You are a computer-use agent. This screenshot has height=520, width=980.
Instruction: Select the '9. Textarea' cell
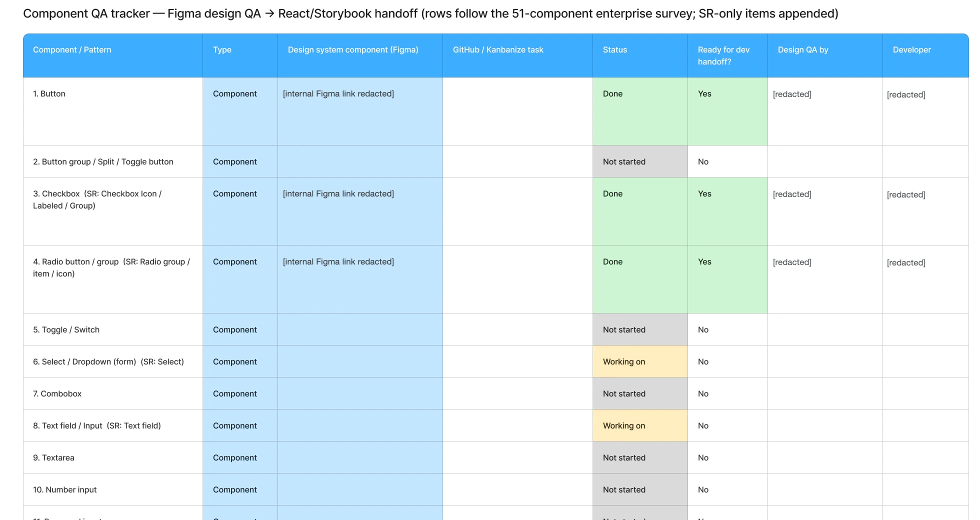click(113, 457)
